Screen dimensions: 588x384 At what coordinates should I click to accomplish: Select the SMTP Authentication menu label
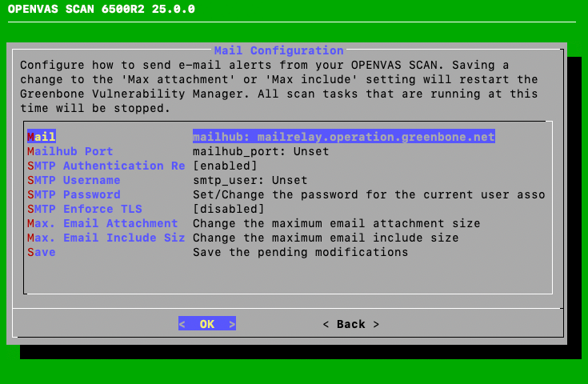pyautogui.click(x=106, y=166)
